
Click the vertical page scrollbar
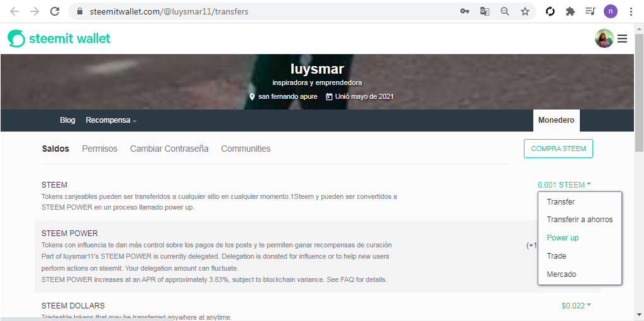pos(640,172)
